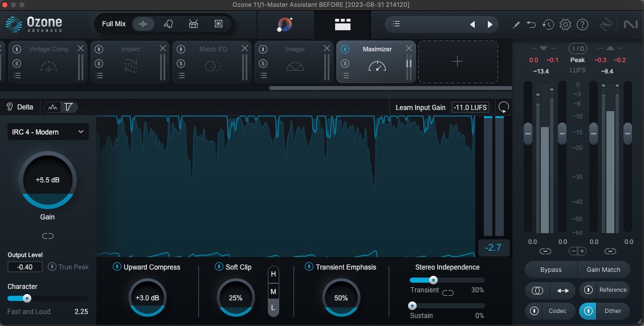Toggle Impact module power button

(x=99, y=49)
